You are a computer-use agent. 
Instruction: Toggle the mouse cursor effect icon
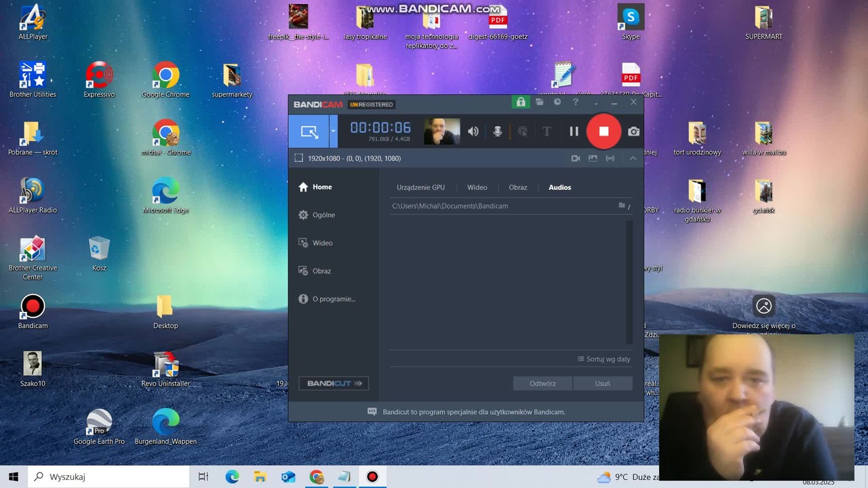[x=522, y=131]
